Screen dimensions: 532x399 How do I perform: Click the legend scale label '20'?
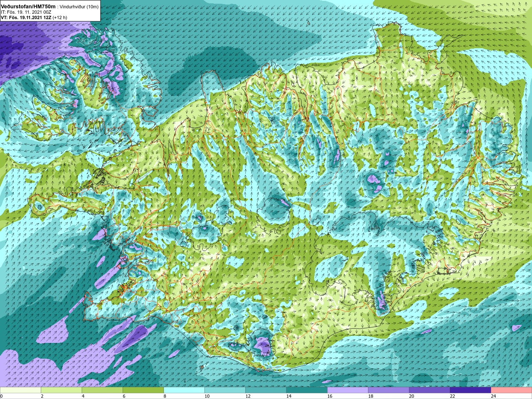tap(411, 396)
